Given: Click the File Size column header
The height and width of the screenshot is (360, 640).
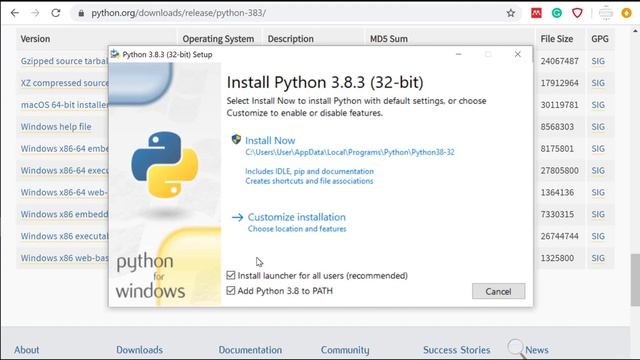Looking at the screenshot, I should pyautogui.click(x=557, y=39).
